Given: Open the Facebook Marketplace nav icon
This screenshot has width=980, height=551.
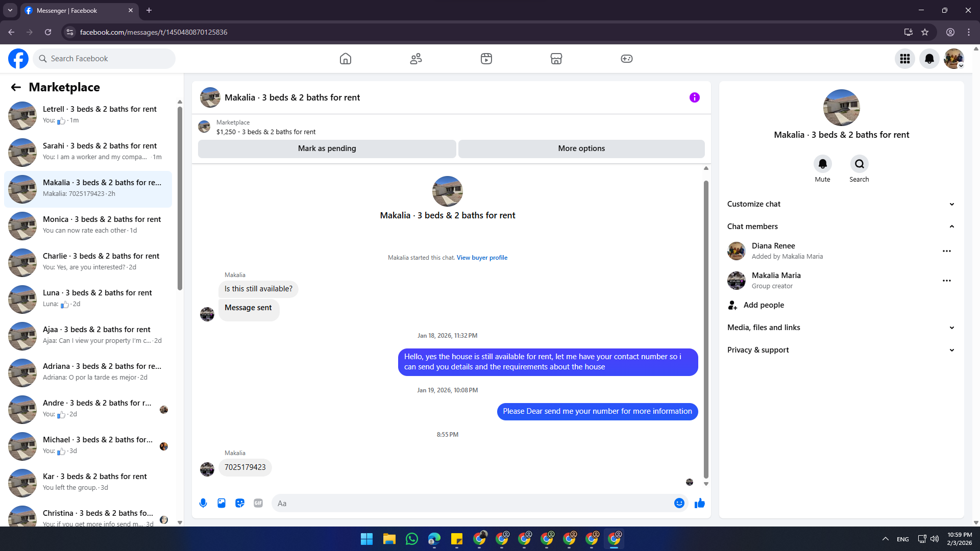Looking at the screenshot, I should (556, 59).
